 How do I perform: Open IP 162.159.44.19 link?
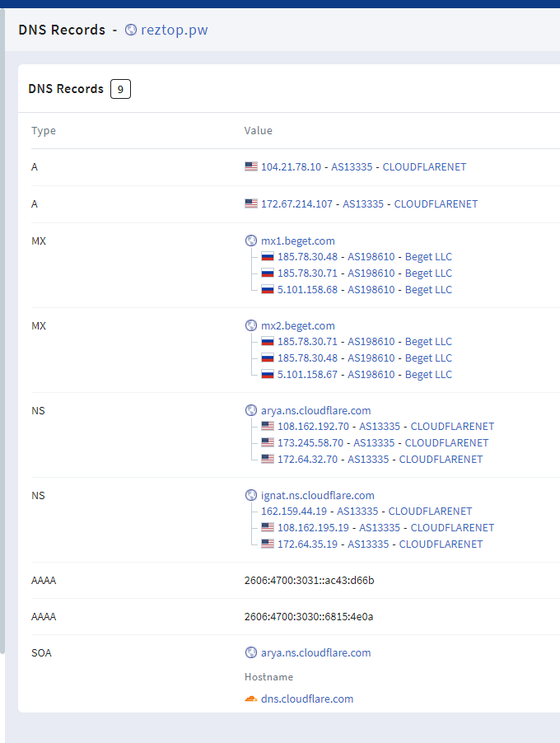(294, 511)
